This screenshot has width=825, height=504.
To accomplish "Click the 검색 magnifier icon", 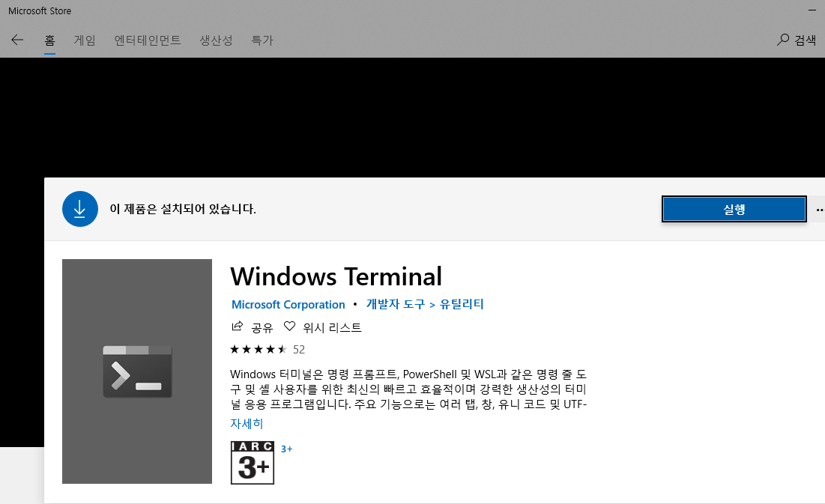I will 783,40.
